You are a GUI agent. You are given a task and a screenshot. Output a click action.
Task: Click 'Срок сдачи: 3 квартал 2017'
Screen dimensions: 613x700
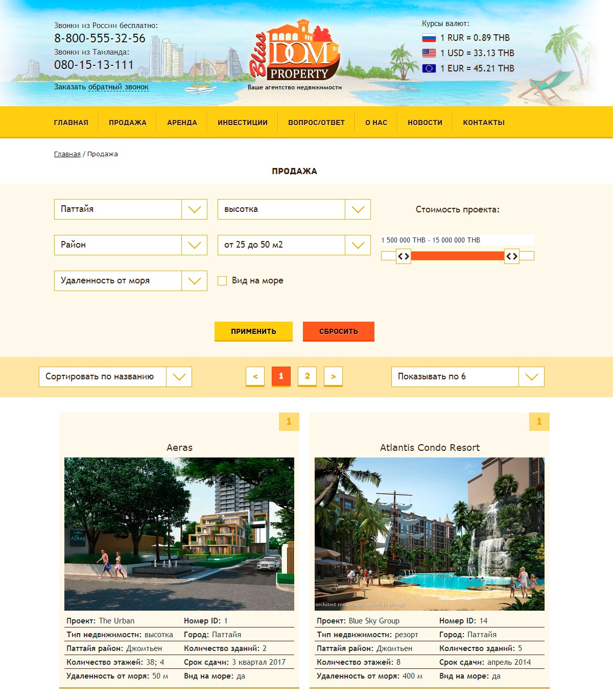point(234,662)
